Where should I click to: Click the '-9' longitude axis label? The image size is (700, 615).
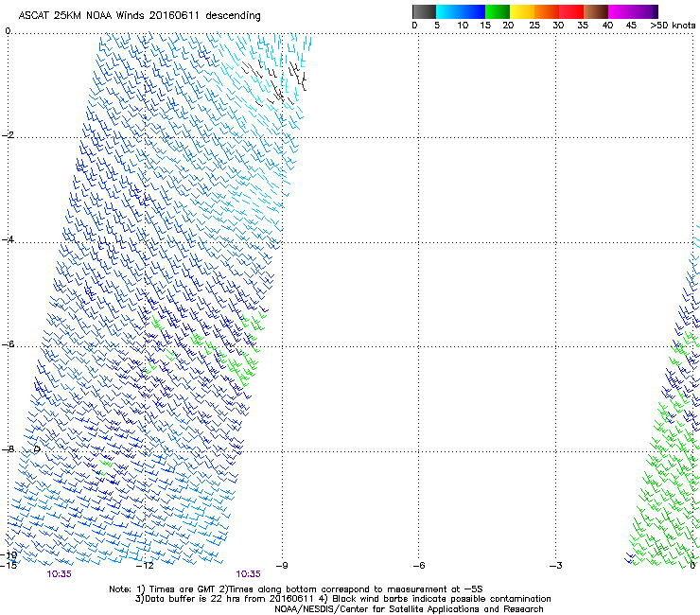click(282, 566)
